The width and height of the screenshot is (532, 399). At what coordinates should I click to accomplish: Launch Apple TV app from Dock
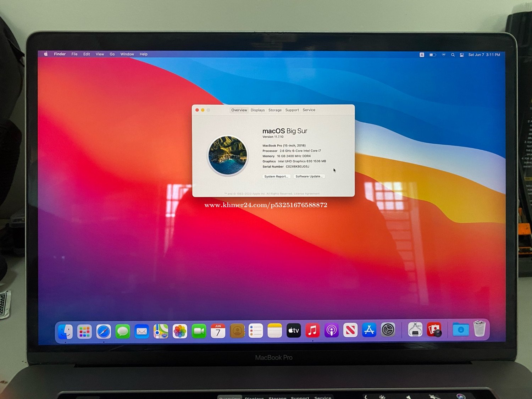click(x=294, y=331)
